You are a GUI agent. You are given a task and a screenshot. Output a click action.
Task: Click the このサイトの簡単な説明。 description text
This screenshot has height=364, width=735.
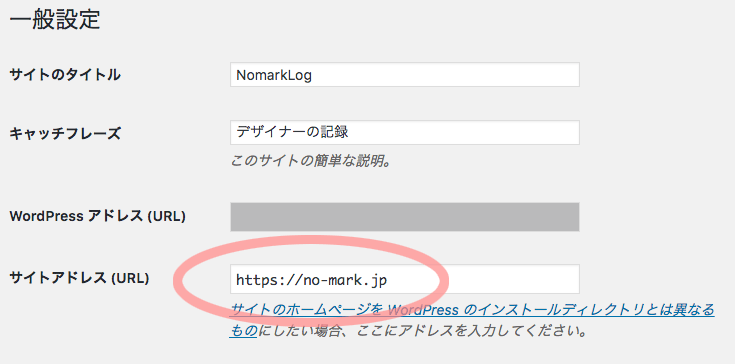[x=311, y=162]
